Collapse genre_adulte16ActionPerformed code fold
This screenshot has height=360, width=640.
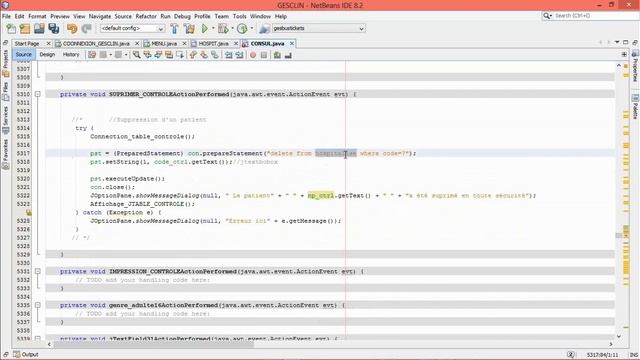38,305
